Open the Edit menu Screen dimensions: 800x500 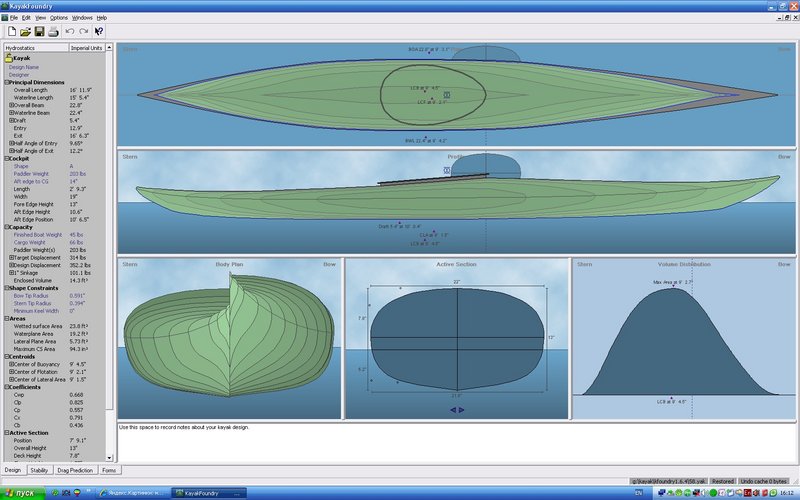pyautogui.click(x=26, y=17)
